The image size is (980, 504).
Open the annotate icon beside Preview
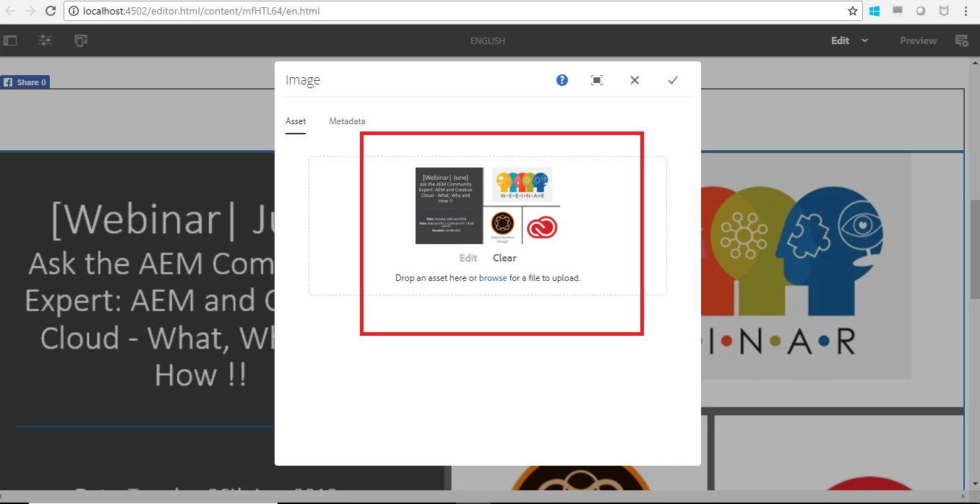pos(961,40)
